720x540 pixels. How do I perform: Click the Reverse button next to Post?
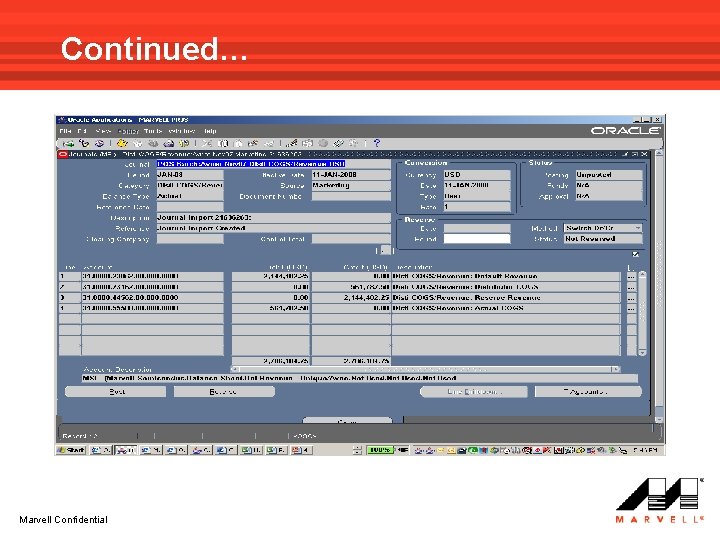click(224, 392)
